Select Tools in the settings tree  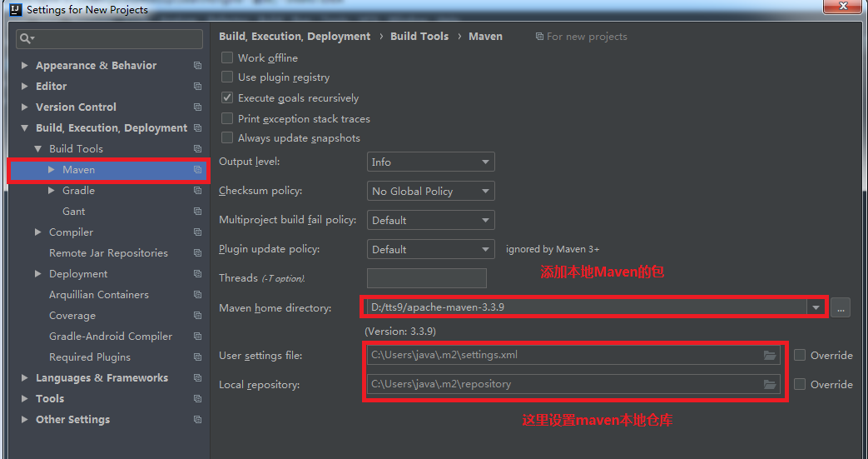coord(50,398)
